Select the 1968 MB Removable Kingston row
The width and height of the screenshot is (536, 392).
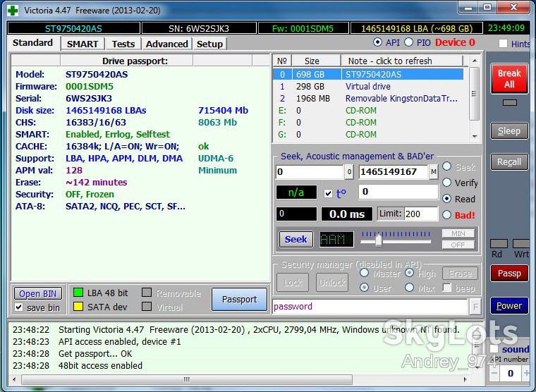click(x=368, y=99)
